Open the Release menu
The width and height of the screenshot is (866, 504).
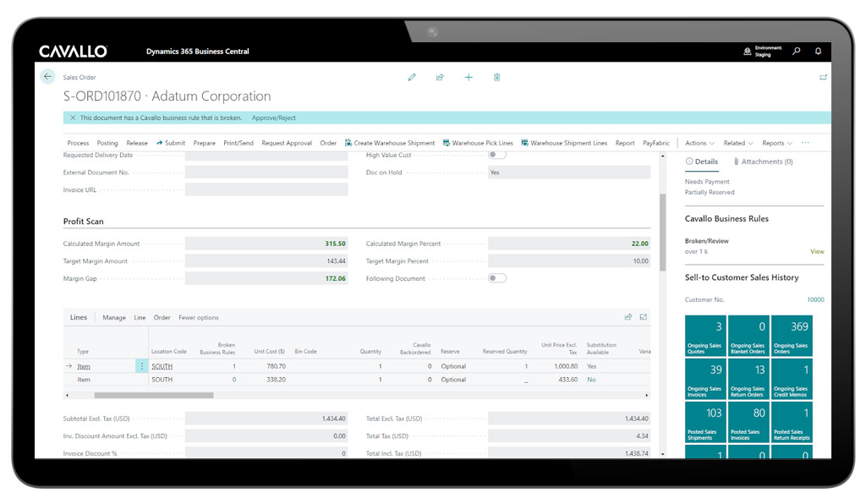pyautogui.click(x=137, y=143)
